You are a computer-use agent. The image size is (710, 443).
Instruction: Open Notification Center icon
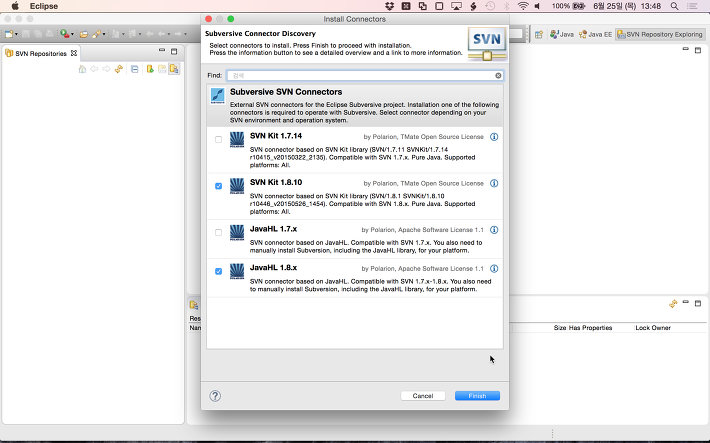coord(692,6)
